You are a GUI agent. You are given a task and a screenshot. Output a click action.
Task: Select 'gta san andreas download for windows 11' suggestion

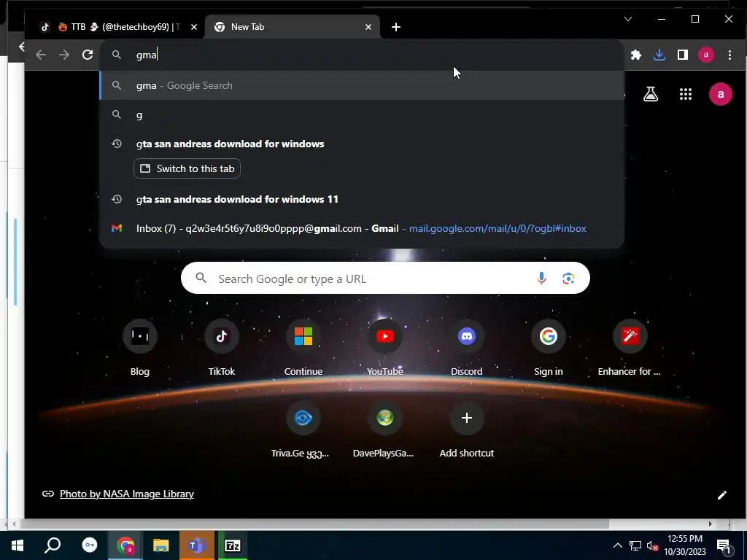click(362, 199)
